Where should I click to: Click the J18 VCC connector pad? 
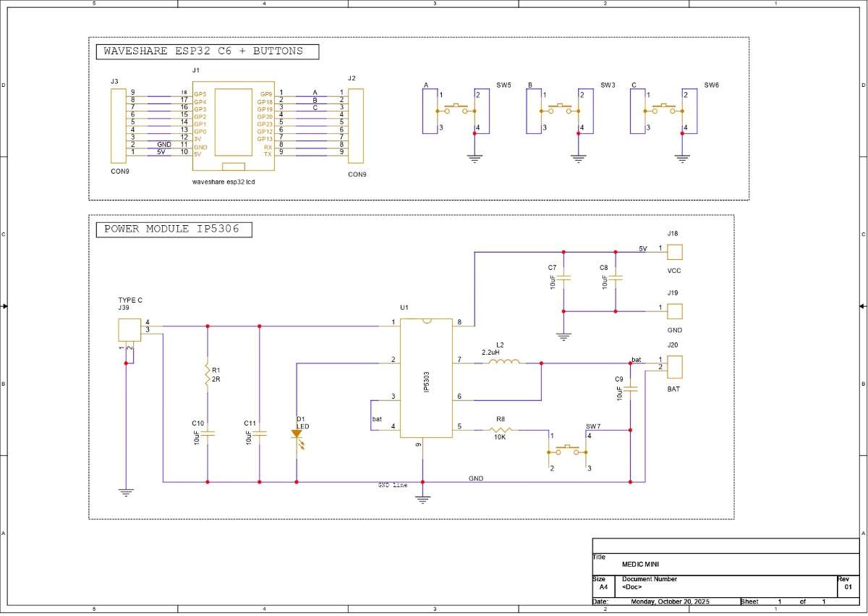(x=675, y=252)
